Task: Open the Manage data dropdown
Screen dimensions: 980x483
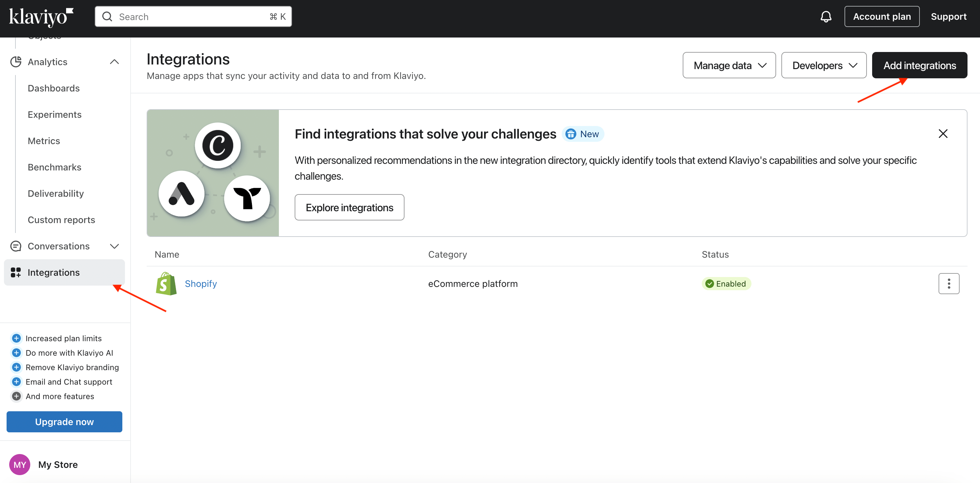Action: [729, 65]
